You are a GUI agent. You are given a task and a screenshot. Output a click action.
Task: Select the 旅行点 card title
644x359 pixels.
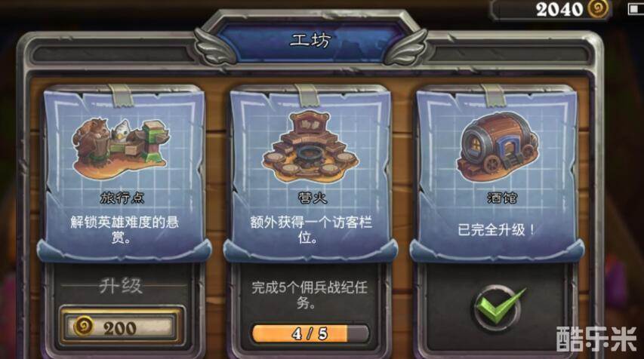tap(122, 198)
